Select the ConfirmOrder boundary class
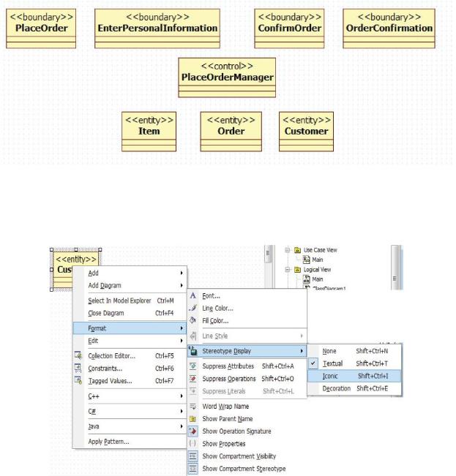This screenshot has height=476, width=456. tap(290, 29)
